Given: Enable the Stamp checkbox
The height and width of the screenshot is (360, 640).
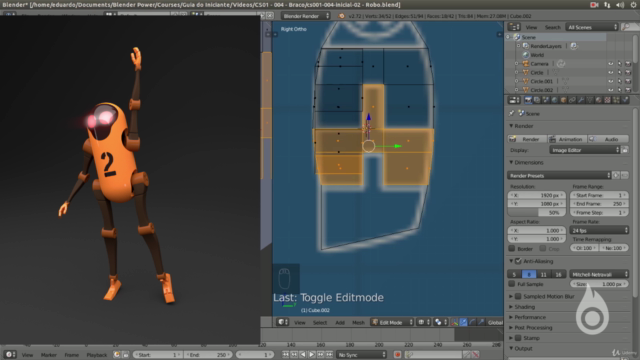Looking at the screenshot, I should 518,338.
